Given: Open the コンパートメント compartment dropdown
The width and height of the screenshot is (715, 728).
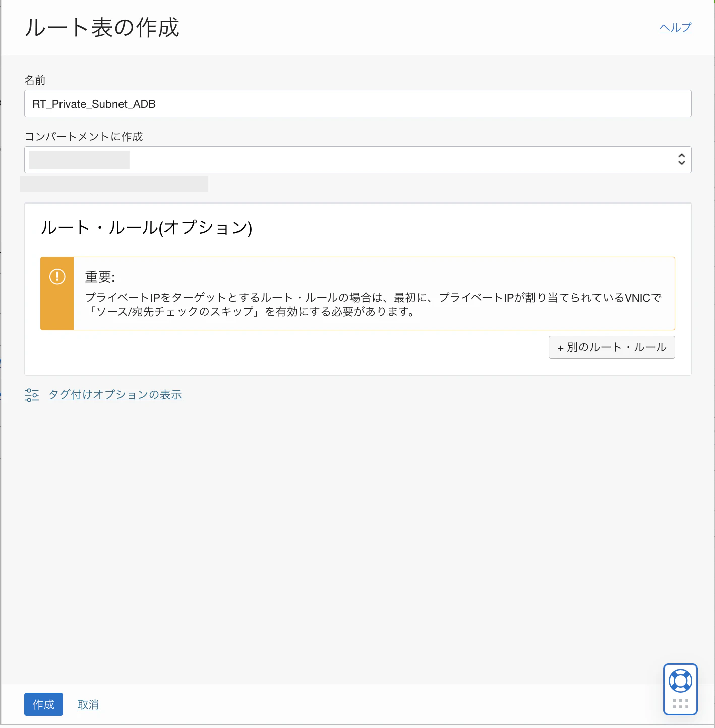Looking at the screenshot, I should [358, 160].
